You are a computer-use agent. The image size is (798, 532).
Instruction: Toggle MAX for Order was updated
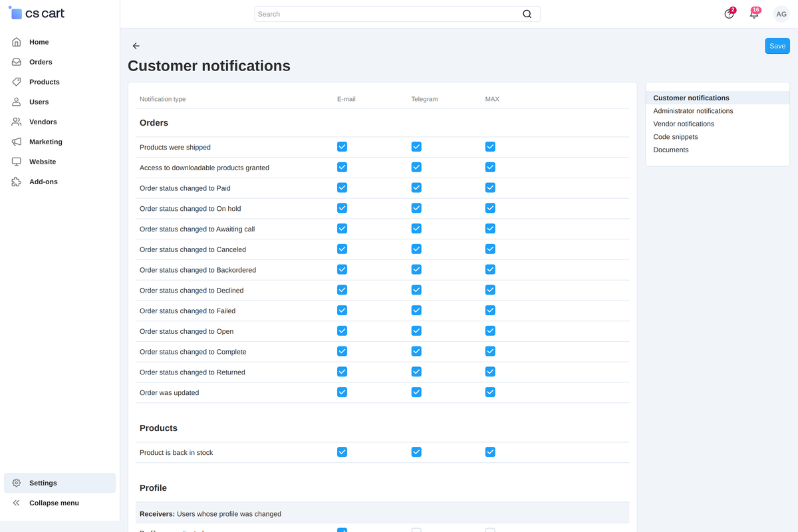490,392
